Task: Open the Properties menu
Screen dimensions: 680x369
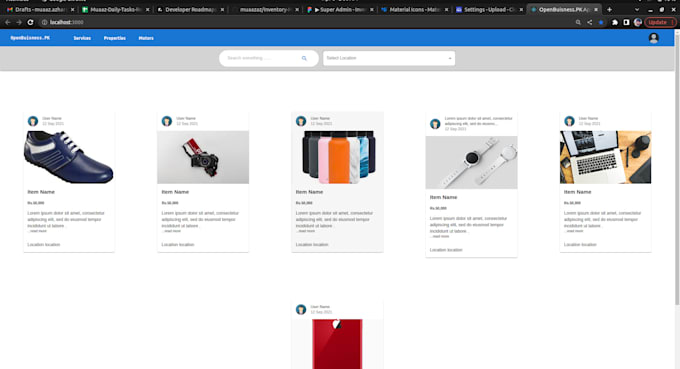Action: [114, 38]
